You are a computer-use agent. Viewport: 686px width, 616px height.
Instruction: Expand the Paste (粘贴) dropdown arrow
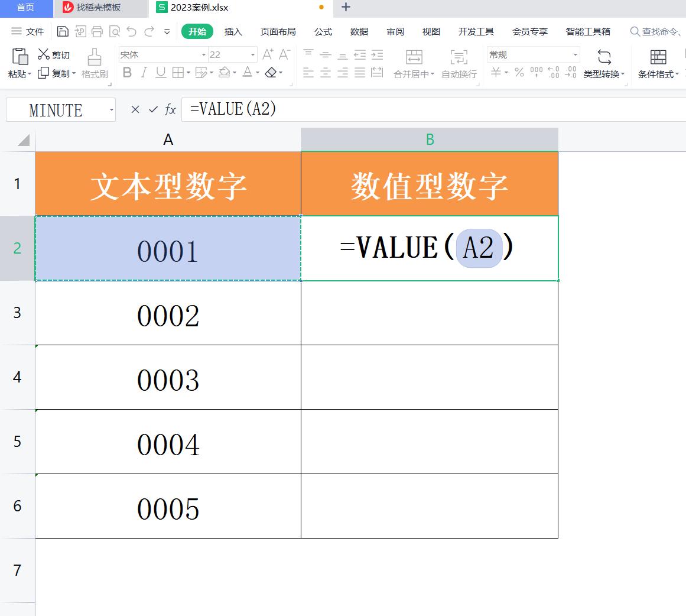(30, 74)
